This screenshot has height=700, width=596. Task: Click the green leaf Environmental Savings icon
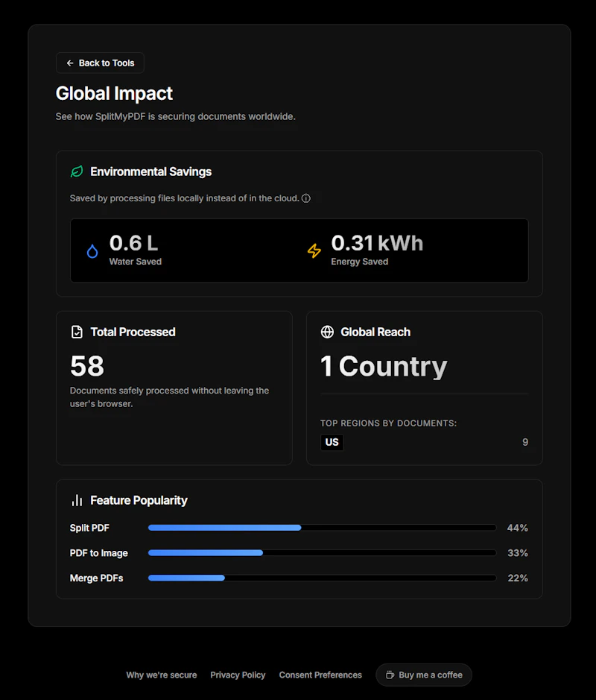click(x=77, y=171)
